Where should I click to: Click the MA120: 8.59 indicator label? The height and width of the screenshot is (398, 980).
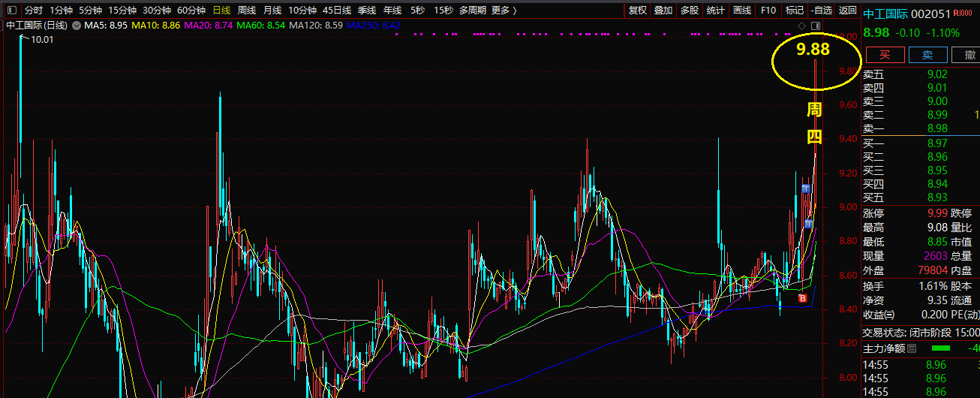pos(317,26)
